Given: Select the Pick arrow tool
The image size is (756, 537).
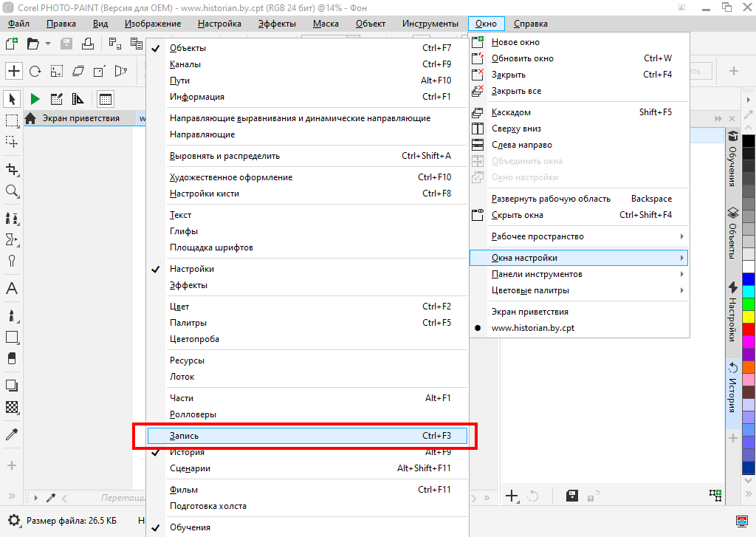Looking at the screenshot, I should 12,99.
